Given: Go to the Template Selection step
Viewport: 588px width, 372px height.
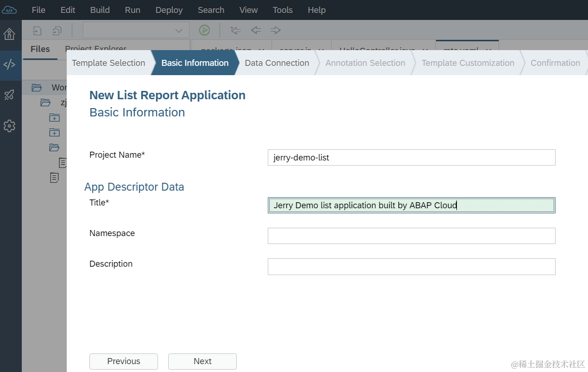Looking at the screenshot, I should [108, 63].
